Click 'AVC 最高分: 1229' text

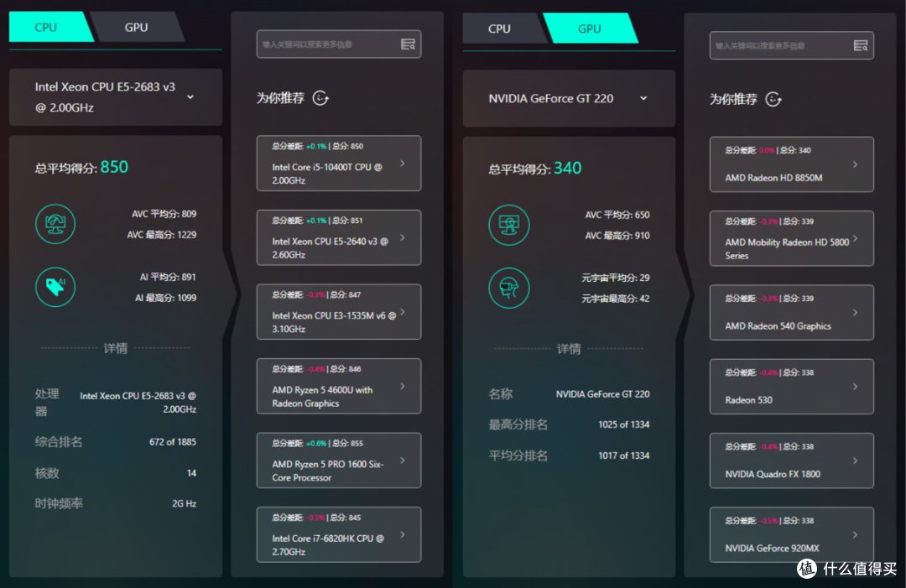coord(162,235)
